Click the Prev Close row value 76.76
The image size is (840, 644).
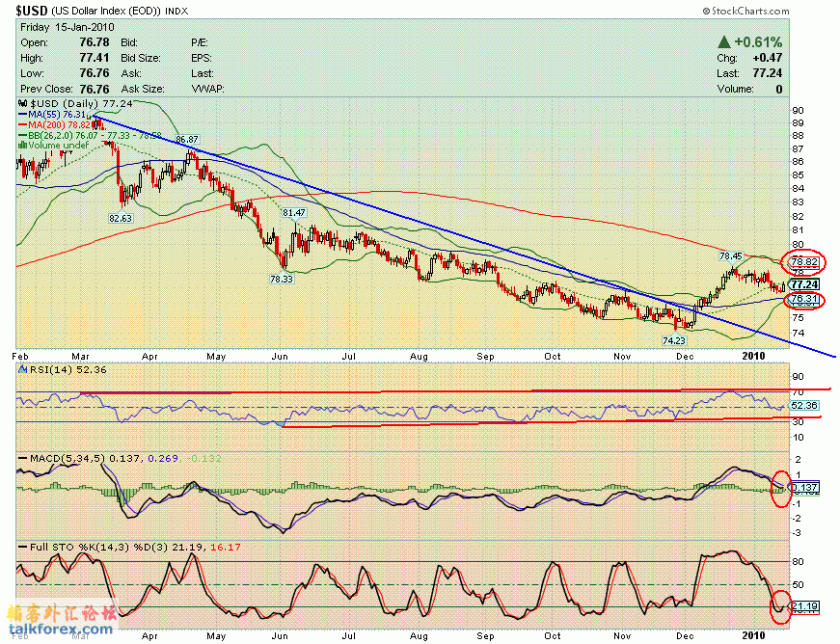pyautogui.click(x=95, y=89)
